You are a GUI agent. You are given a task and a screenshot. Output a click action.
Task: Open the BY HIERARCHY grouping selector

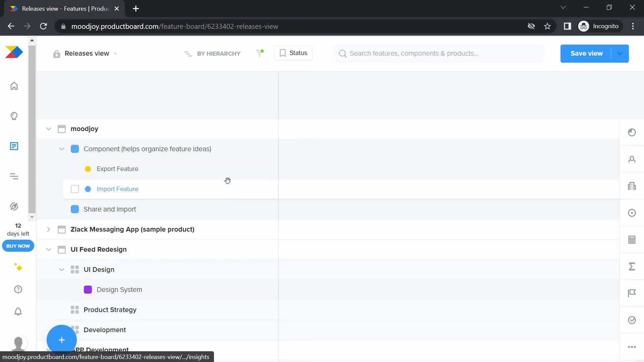[x=212, y=54]
